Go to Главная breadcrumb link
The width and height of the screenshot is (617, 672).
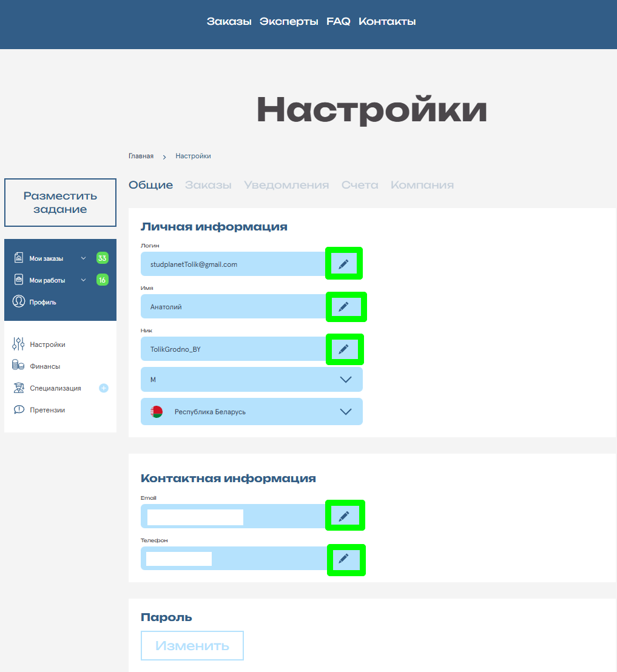coord(141,156)
